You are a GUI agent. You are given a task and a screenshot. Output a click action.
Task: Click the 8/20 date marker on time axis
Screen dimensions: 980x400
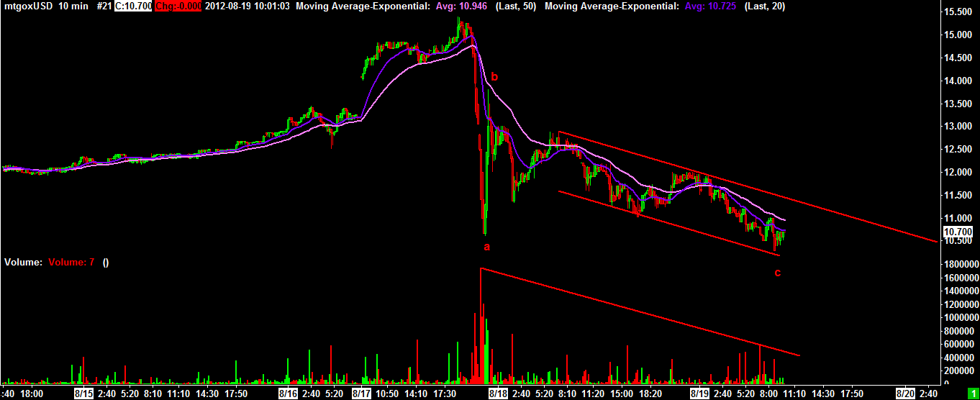(x=905, y=394)
